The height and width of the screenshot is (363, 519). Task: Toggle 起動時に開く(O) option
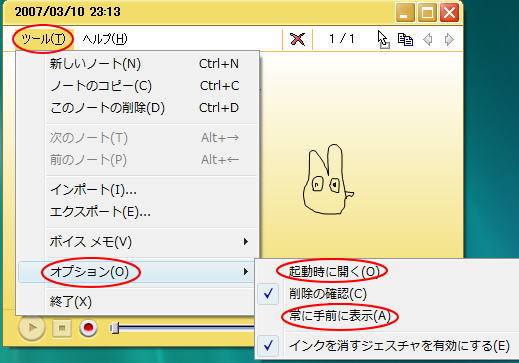pyautogui.click(x=387, y=272)
